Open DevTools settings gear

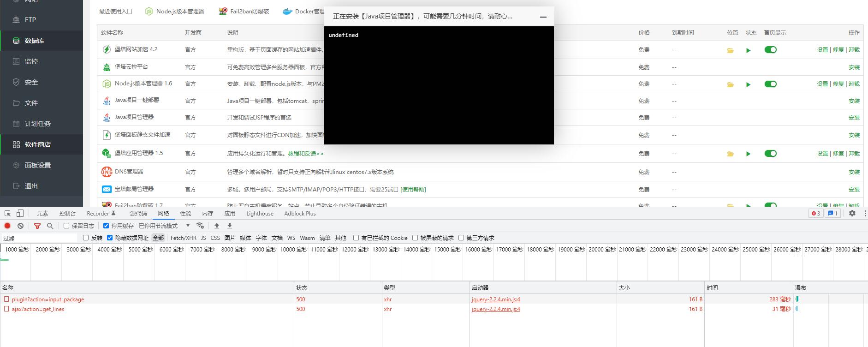852,213
